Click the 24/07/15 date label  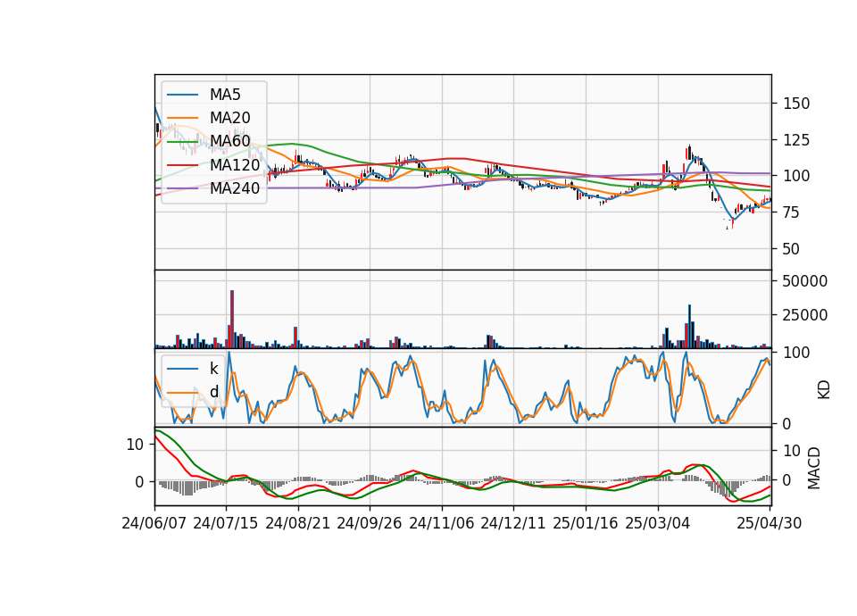(x=226, y=523)
